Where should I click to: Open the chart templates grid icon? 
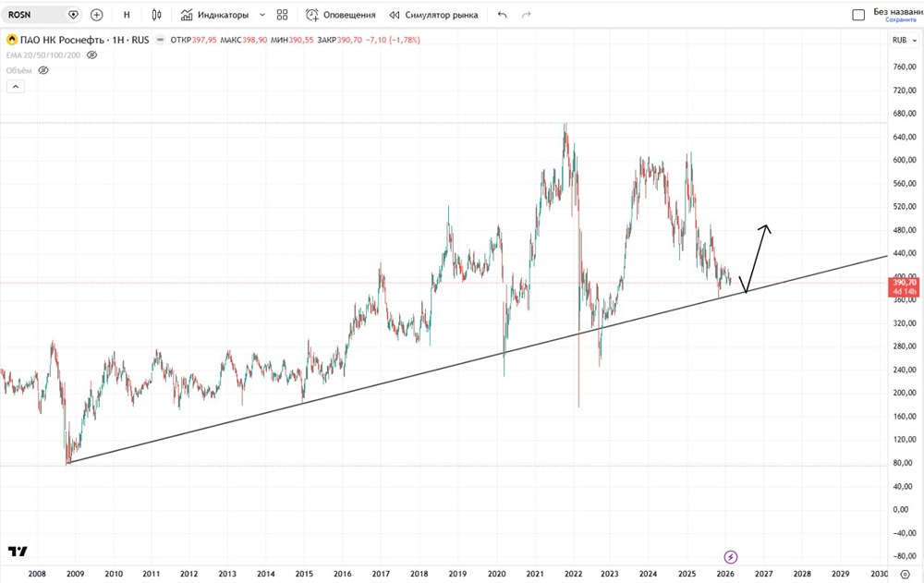click(x=283, y=15)
